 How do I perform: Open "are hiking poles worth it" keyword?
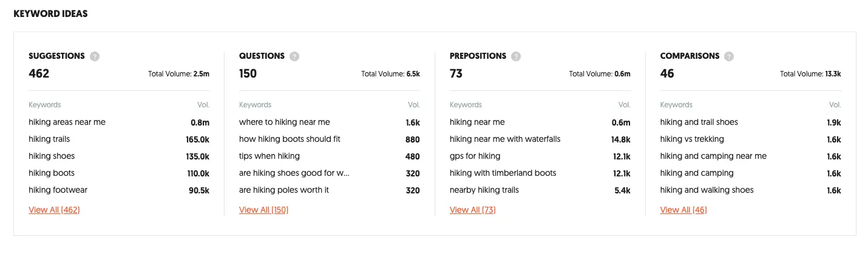click(x=284, y=190)
